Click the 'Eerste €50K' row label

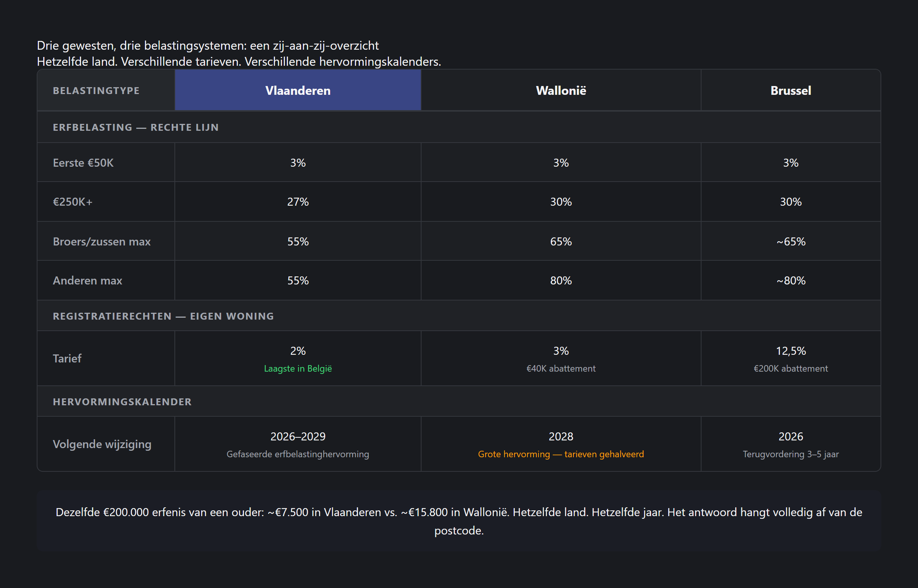[83, 163]
